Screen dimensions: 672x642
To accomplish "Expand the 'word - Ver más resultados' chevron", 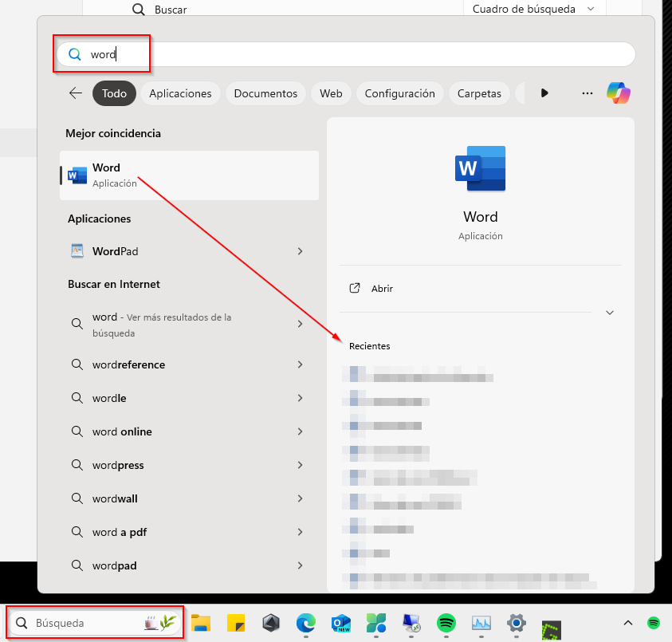I will (300, 324).
